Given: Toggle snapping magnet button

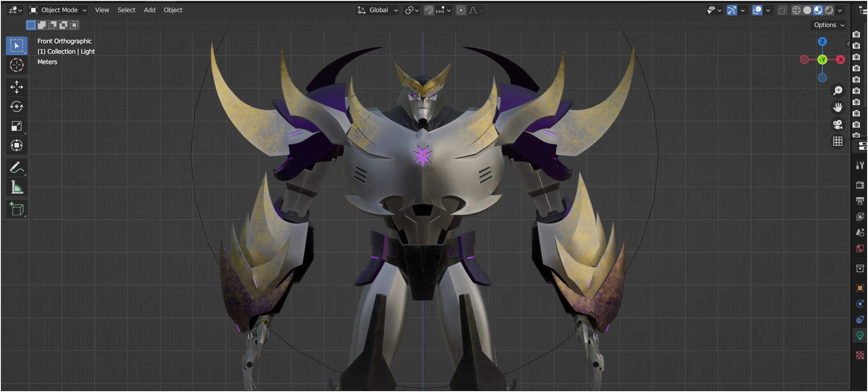Looking at the screenshot, I should pyautogui.click(x=429, y=10).
